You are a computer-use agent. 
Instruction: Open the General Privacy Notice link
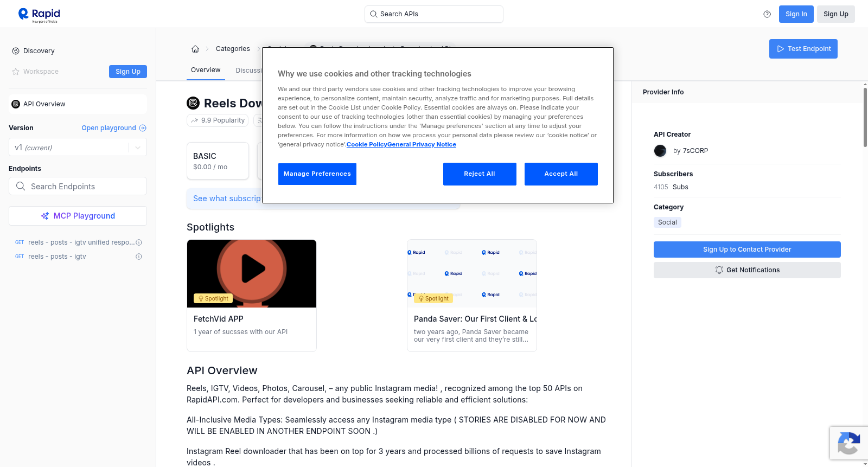coord(422,144)
